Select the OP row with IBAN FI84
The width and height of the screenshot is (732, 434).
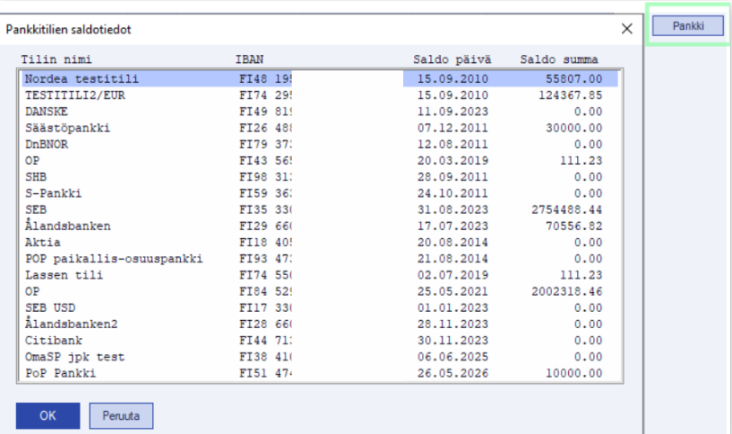pyautogui.click(x=320, y=291)
